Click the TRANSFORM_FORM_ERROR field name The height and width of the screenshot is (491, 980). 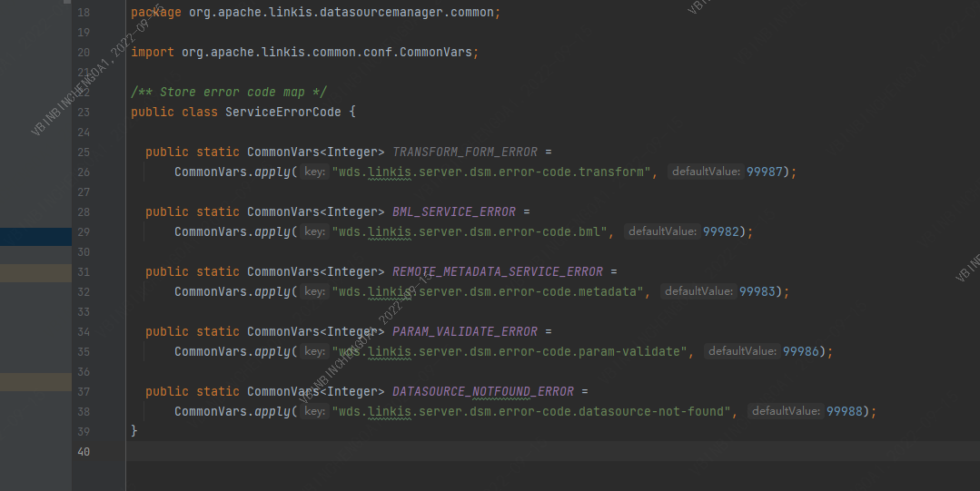(x=465, y=152)
